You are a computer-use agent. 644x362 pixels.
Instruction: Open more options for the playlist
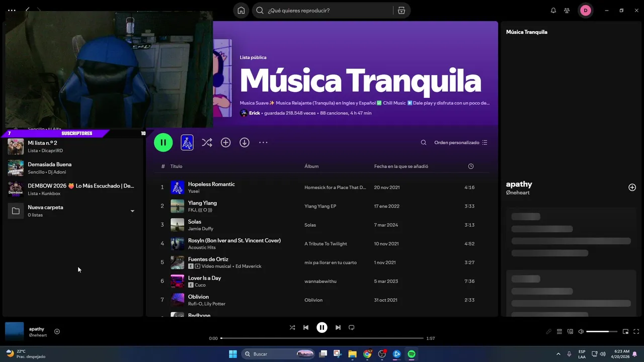pyautogui.click(x=263, y=143)
